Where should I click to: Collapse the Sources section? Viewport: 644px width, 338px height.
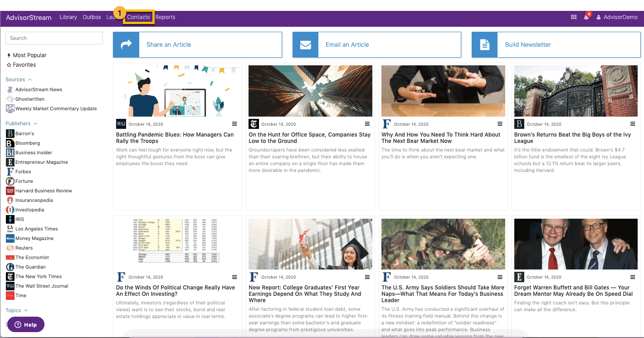coord(19,79)
